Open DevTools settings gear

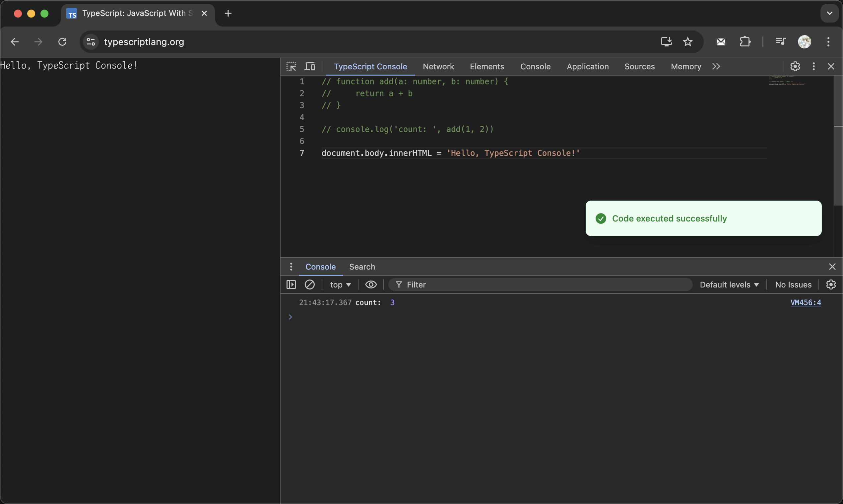coord(795,66)
